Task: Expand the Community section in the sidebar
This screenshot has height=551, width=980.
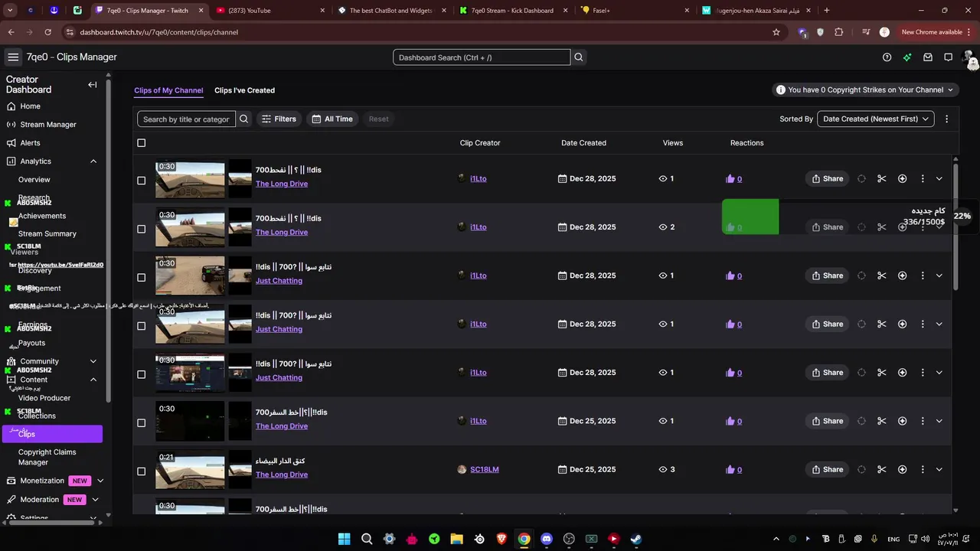Action: 93,361
